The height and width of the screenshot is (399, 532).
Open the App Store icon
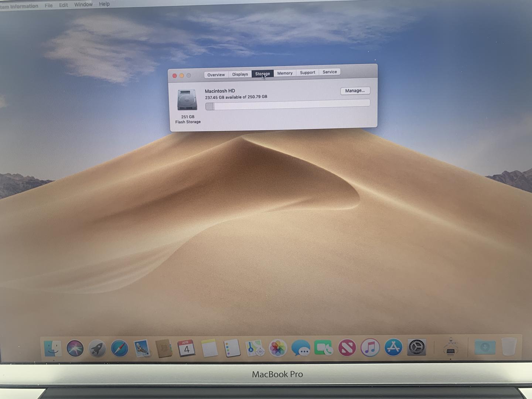tap(393, 347)
